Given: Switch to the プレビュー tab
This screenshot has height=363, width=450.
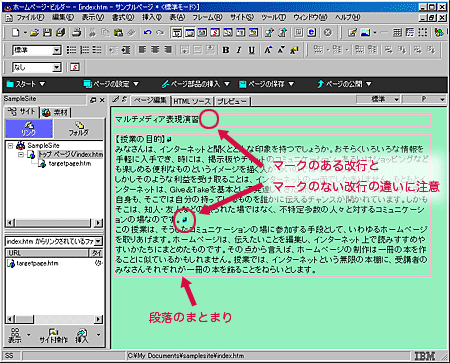Looking at the screenshot, I should point(232,101).
